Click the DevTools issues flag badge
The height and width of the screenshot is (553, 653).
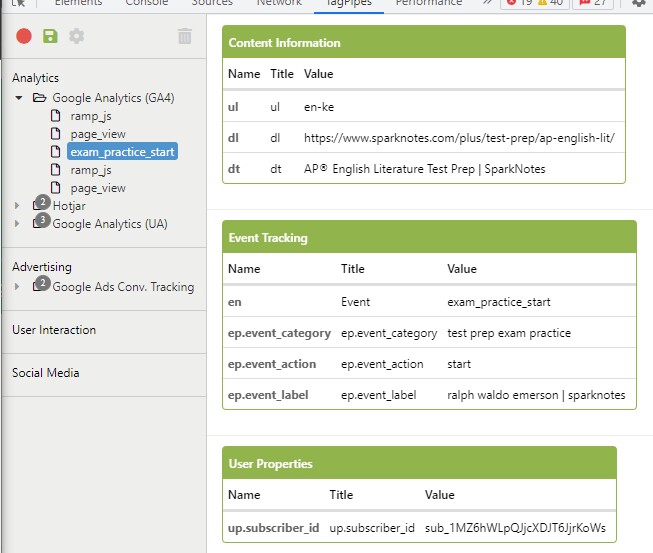[593, 3]
